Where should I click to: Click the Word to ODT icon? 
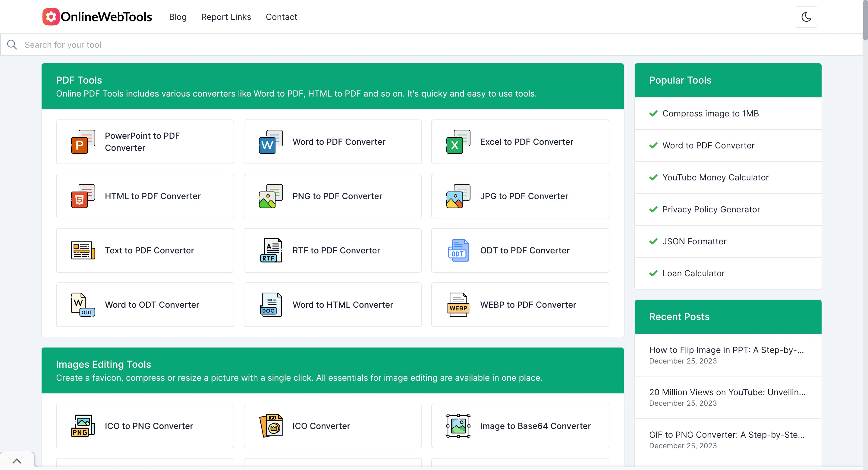[x=83, y=305]
